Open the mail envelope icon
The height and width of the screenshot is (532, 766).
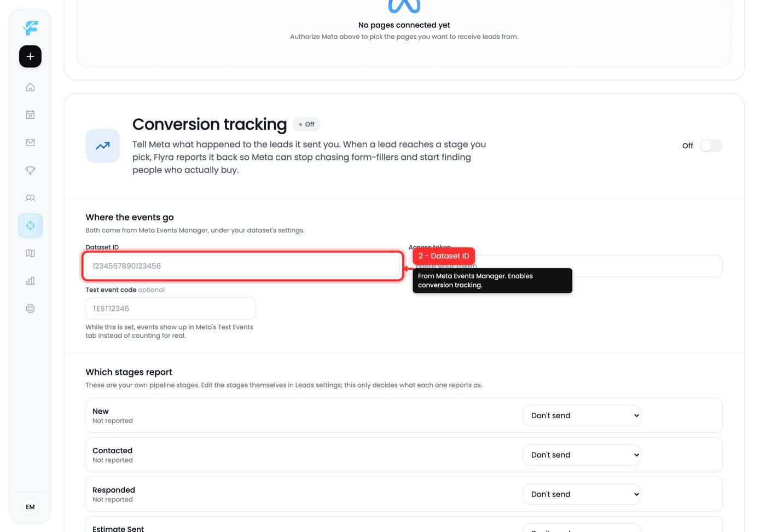coord(30,142)
